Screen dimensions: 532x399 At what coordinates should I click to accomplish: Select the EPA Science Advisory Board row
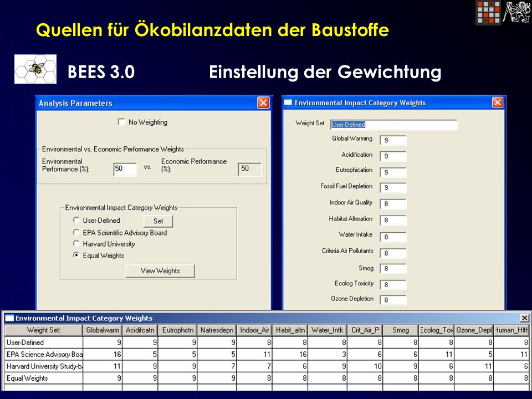pyautogui.click(x=267, y=354)
